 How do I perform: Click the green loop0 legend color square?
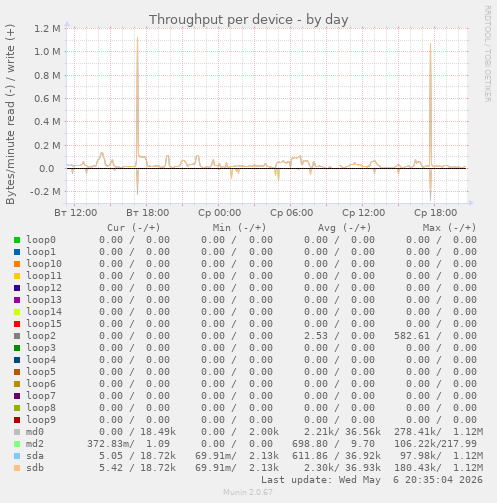[x=17, y=240]
